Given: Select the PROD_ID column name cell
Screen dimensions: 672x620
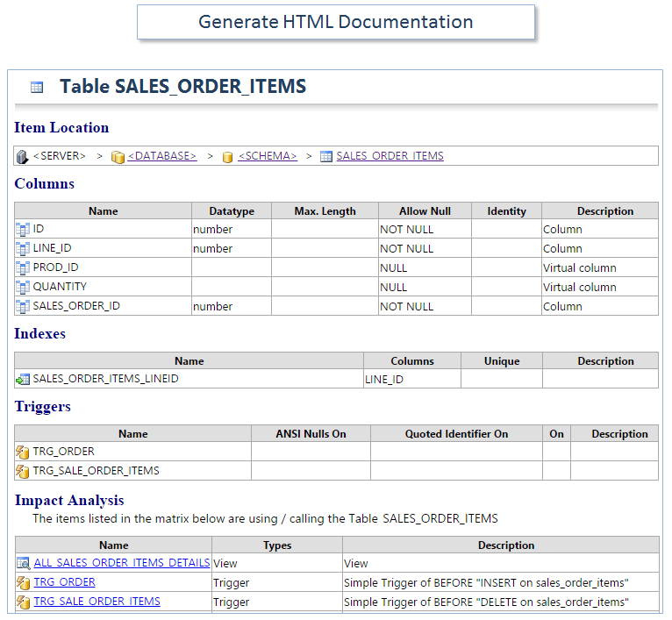Looking at the screenshot, I should (x=103, y=267).
